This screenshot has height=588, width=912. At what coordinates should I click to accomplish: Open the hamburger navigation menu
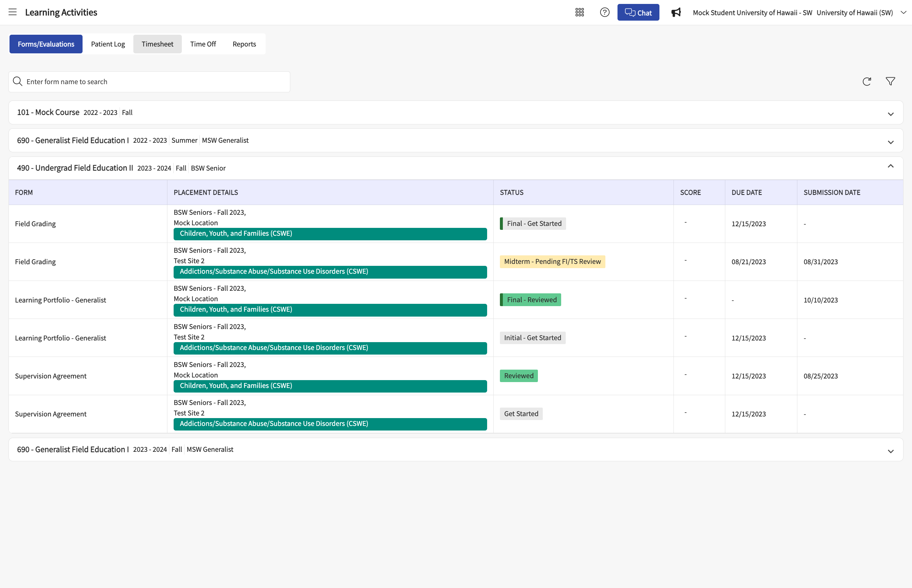(x=12, y=12)
